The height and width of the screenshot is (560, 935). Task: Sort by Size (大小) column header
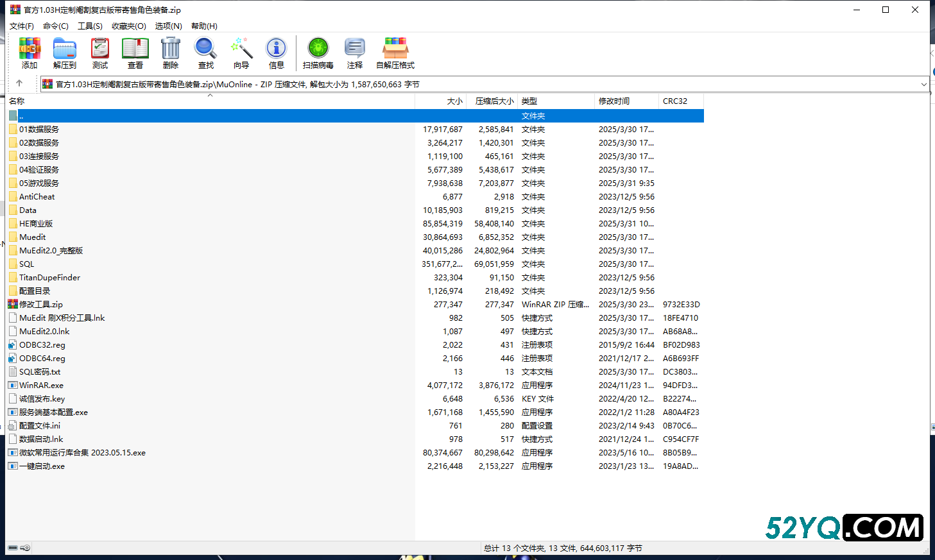tap(440, 101)
